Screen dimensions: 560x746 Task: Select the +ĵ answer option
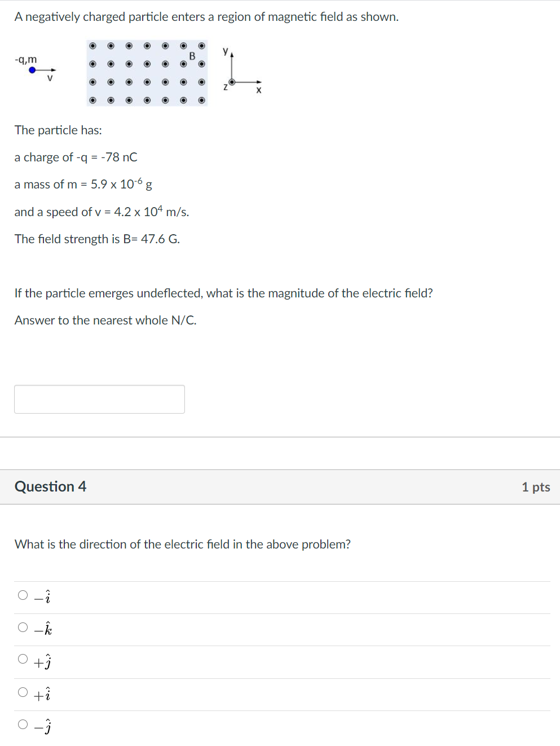coord(23,659)
